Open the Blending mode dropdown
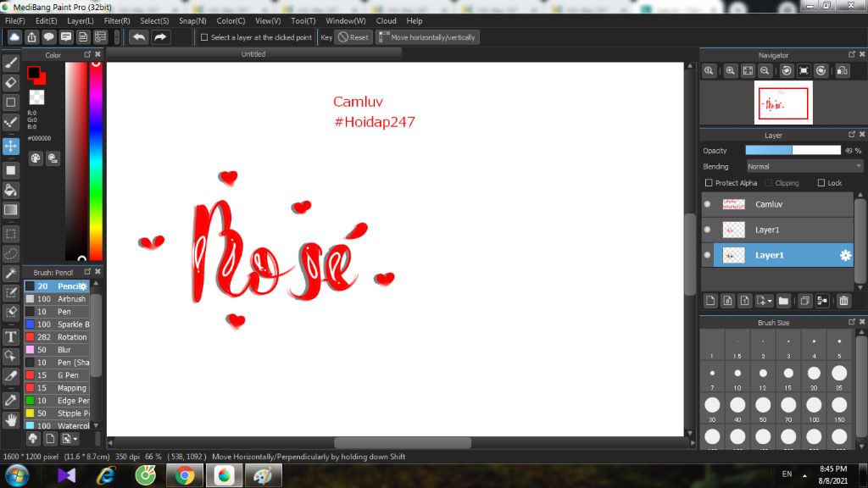The image size is (868, 488). tap(804, 166)
